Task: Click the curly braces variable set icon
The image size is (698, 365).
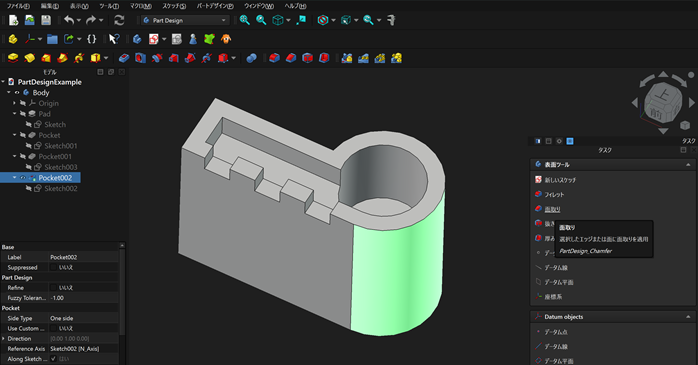Action: point(91,39)
